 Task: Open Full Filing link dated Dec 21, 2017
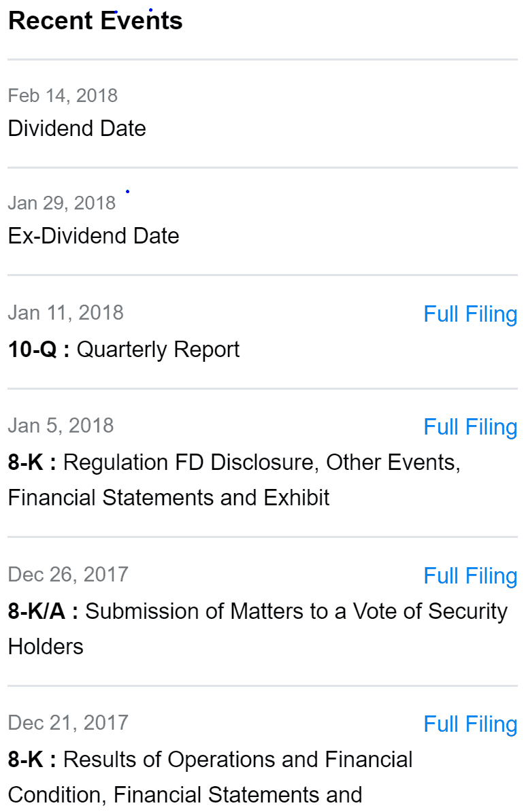coord(470,724)
